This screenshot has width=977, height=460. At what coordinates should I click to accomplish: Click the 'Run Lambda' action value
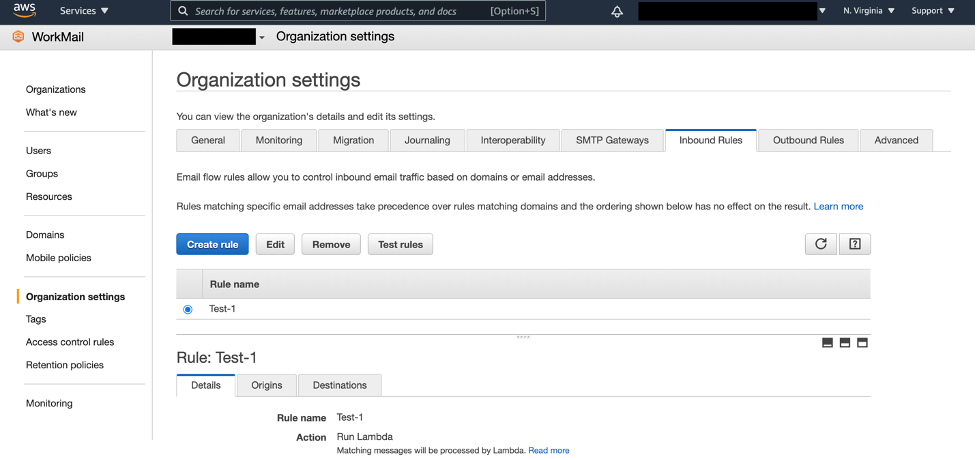(x=365, y=437)
